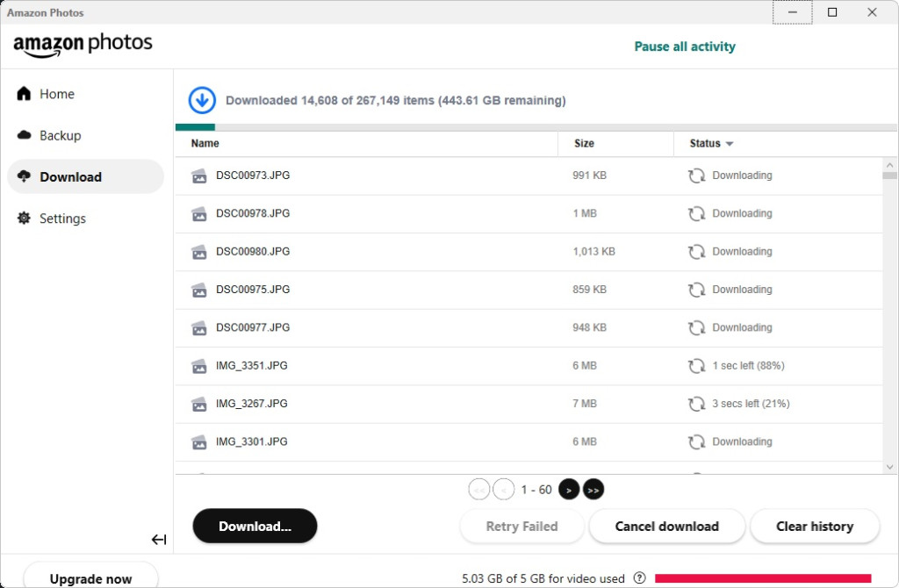The width and height of the screenshot is (899, 588).
Task: Open the Settings menu item
Action: pos(85,219)
